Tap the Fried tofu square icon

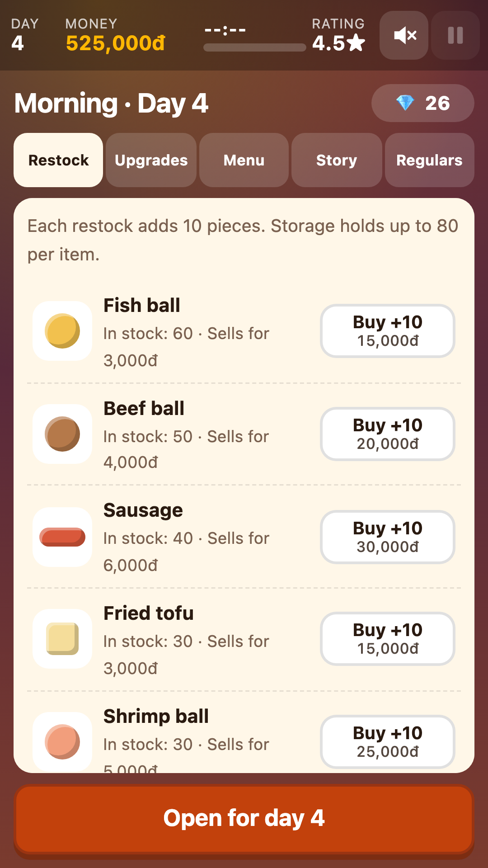pyautogui.click(x=62, y=639)
